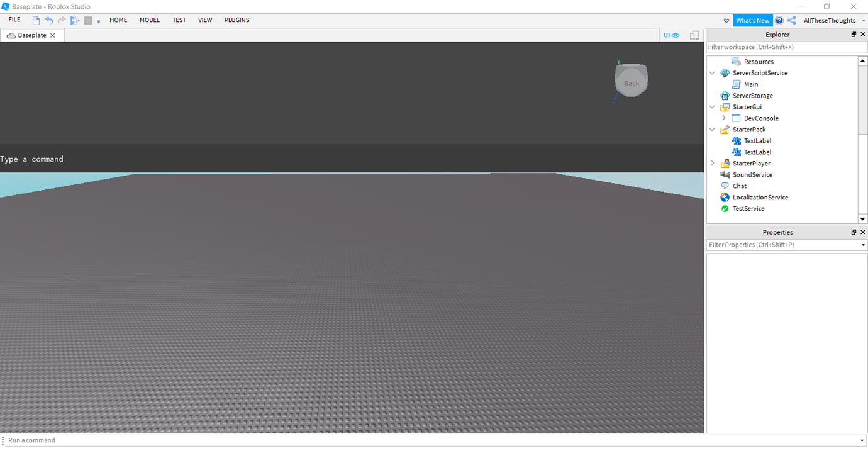The image size is (868, 458).
Task: Open the PLUGINS ribbon tab
Action: 237,20
